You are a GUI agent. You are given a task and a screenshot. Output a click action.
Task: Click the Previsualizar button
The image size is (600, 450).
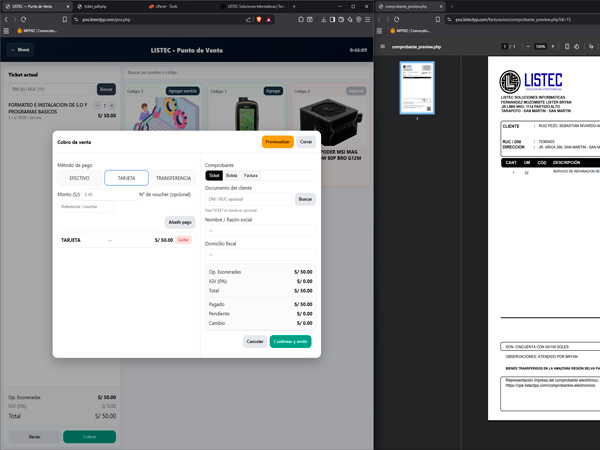(278, 142)
